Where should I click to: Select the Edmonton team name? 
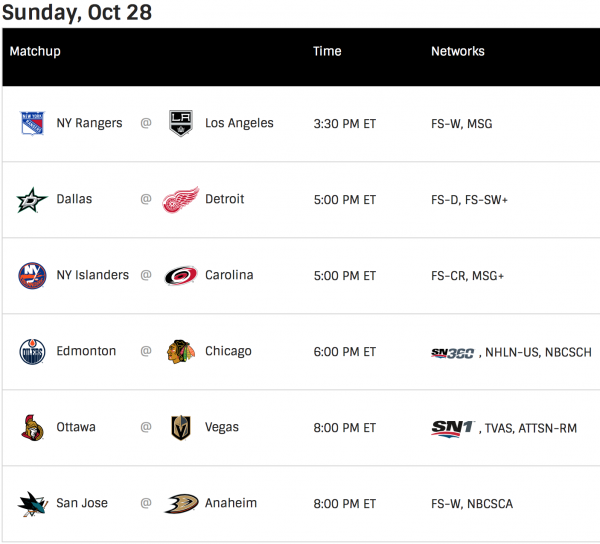[x=86, y=352]
